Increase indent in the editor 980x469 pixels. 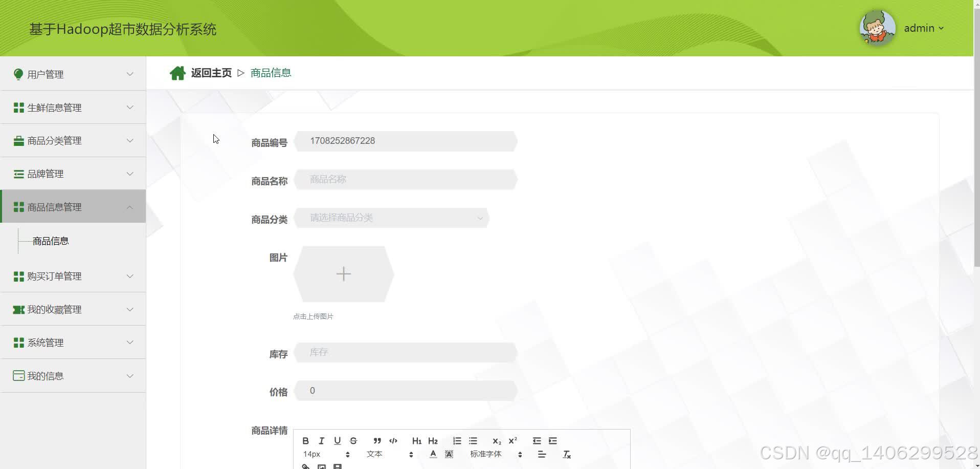click(552, 441)
